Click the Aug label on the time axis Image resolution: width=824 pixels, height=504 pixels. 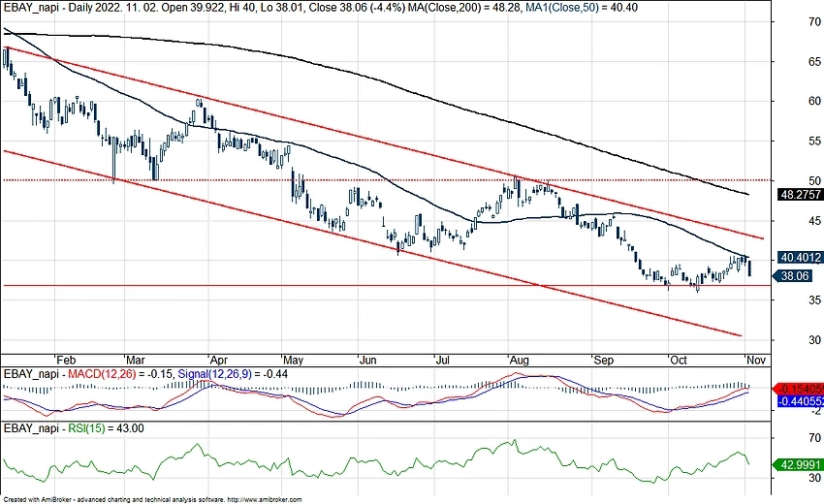pos(519,360)
